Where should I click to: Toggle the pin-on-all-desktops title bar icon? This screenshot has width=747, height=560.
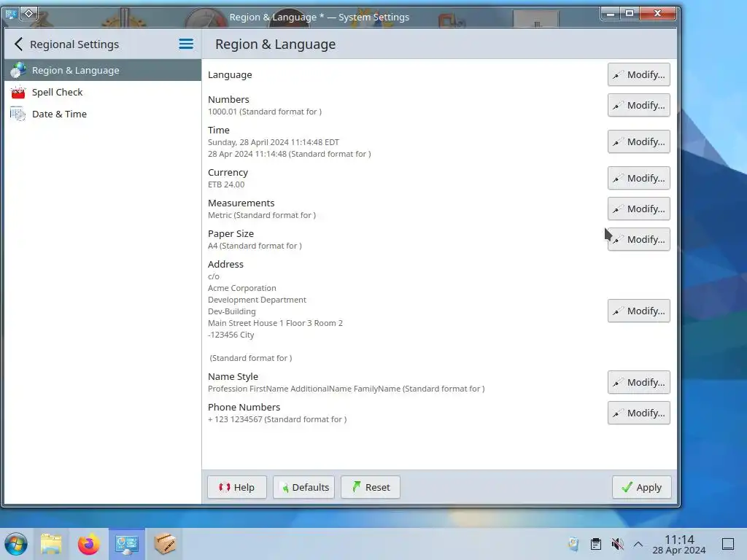pyautogui.click(x=28, y=13)
